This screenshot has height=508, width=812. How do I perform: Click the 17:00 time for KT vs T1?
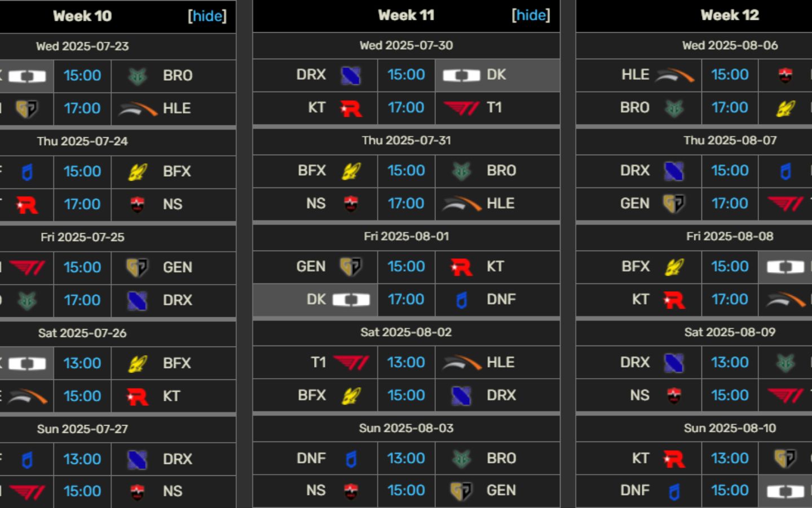(406, 108)
